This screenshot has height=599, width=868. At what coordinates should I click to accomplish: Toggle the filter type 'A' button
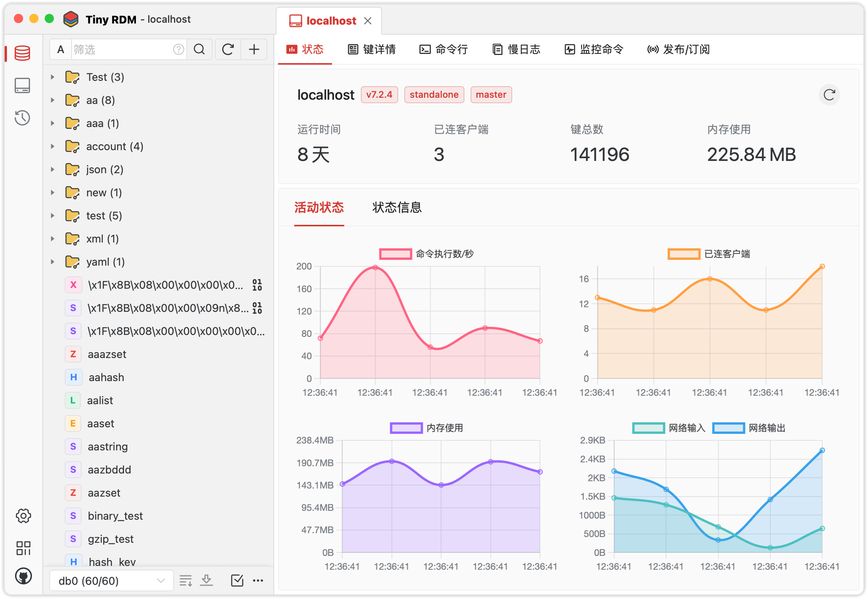(60, 49)
